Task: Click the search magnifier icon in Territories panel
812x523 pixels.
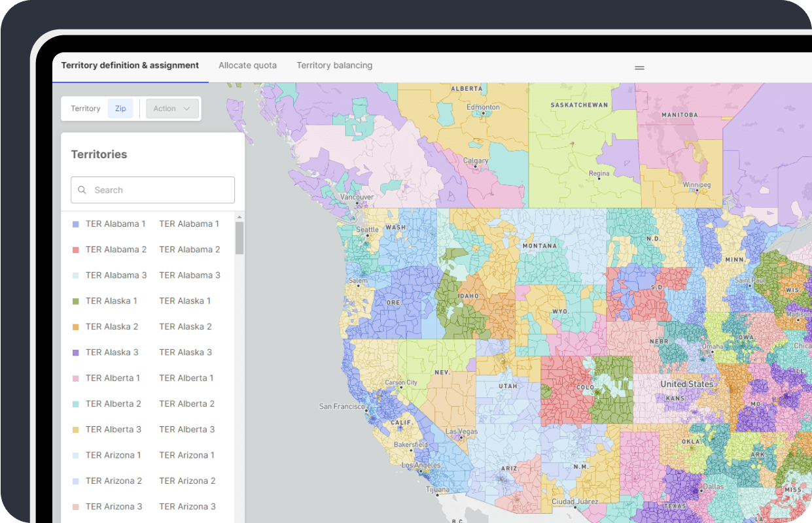Action: pos(82,190)
